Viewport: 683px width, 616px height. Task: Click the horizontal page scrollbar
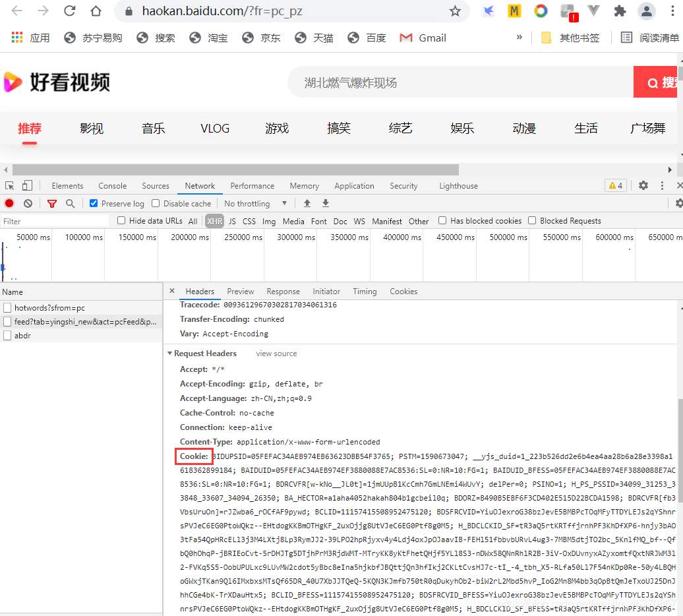(235, 169)
